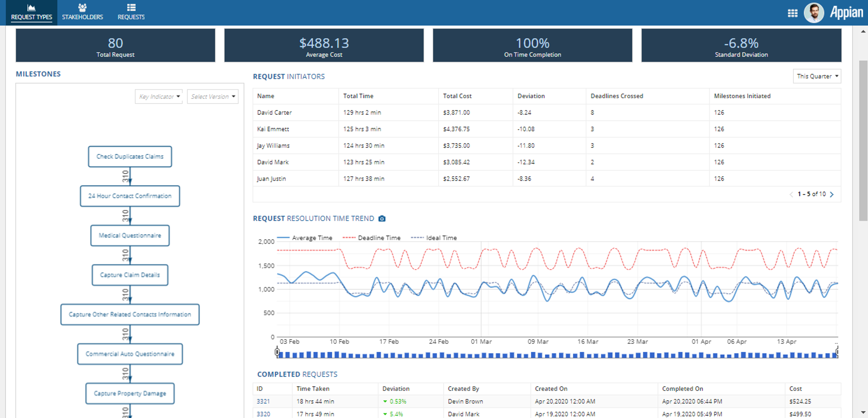Open the Select Version dropdown

[213, 96]
